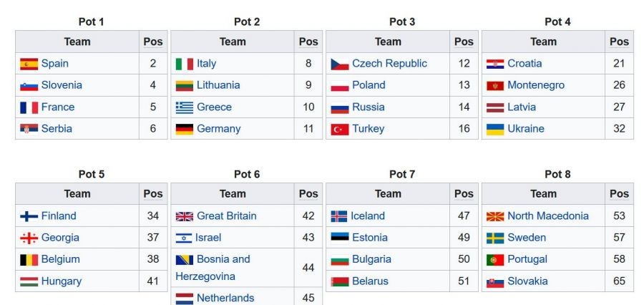Click the Spain flag icon
The image size is (644, 305).
pos(29,64)
